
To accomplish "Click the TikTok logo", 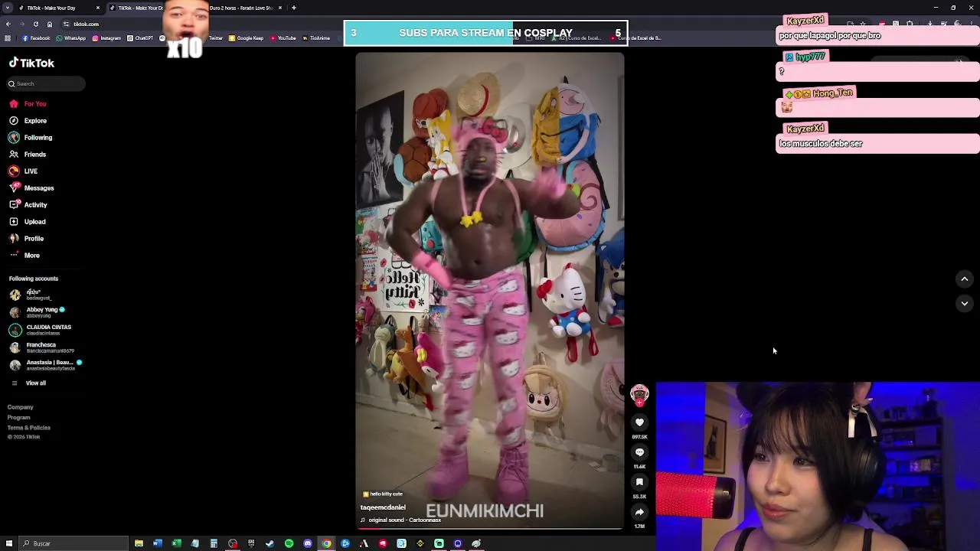I will click(31, 63).
